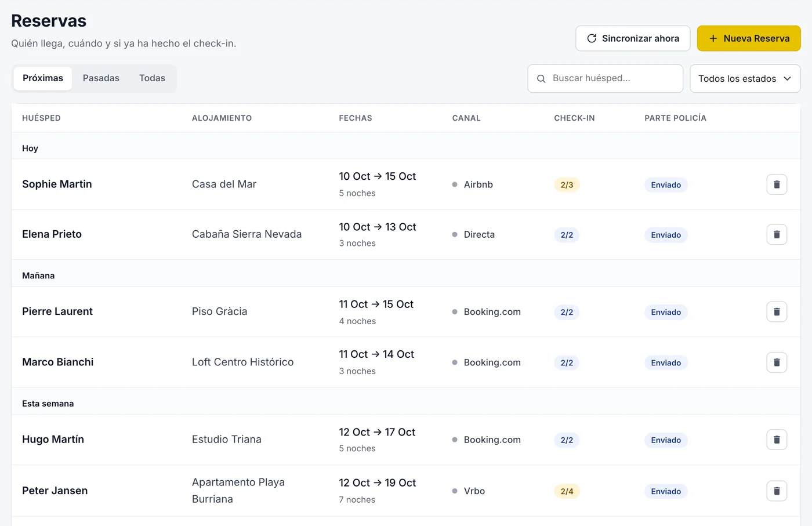Click the magnifier icon in search box

click(541, 78)
